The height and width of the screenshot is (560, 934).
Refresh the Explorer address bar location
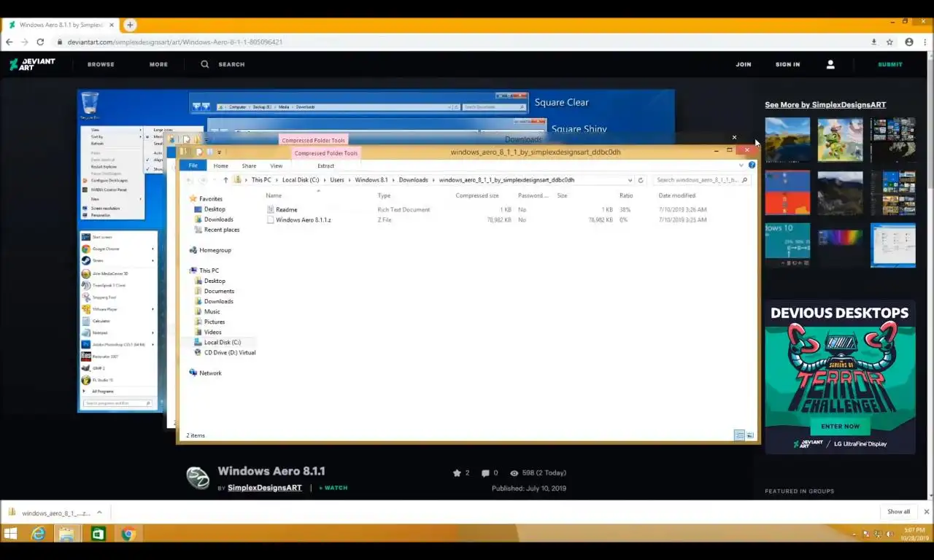click(641, 180)
